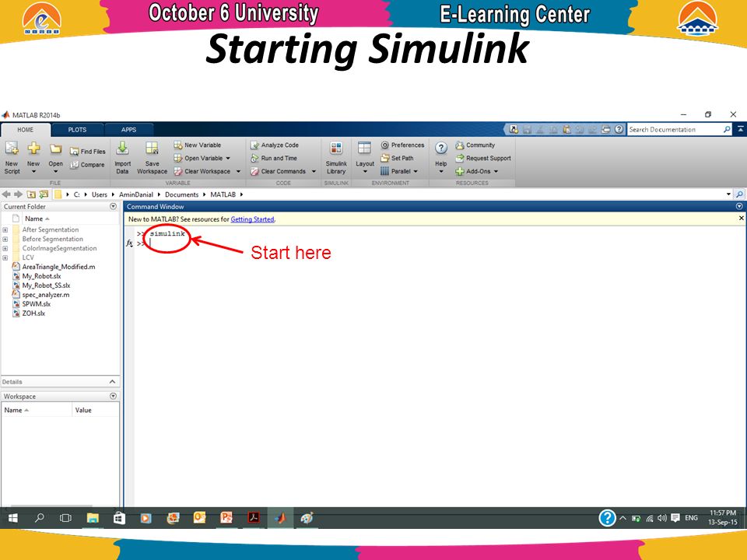Click the Compare files tool
The width and height of the screenshot is (747, 560).
tap(87, 165)
